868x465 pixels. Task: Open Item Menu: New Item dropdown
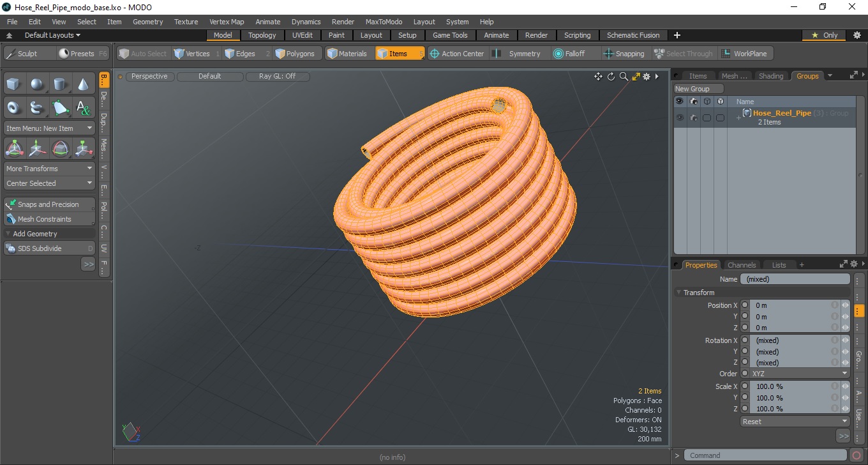tap(50, 128)
